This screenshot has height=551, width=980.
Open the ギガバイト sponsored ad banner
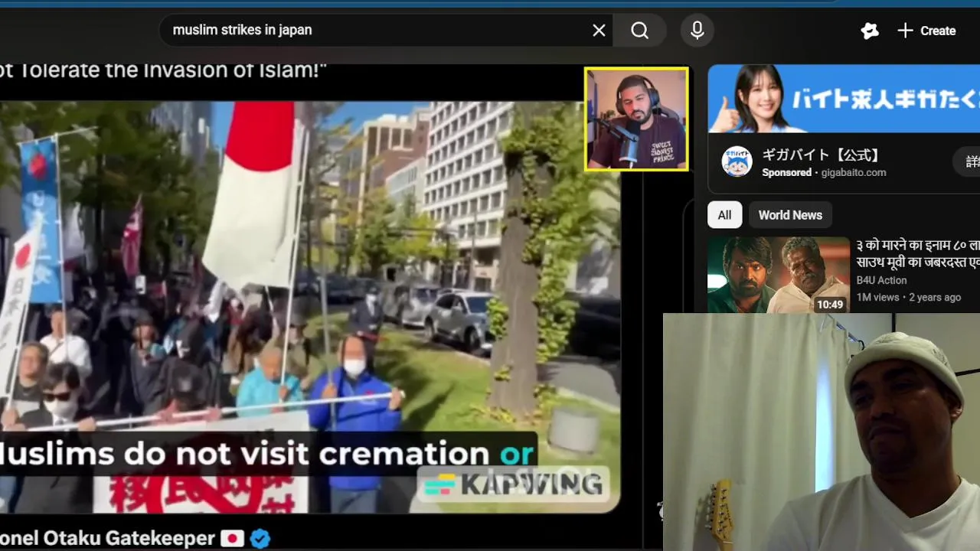click(x=844, y=99)
